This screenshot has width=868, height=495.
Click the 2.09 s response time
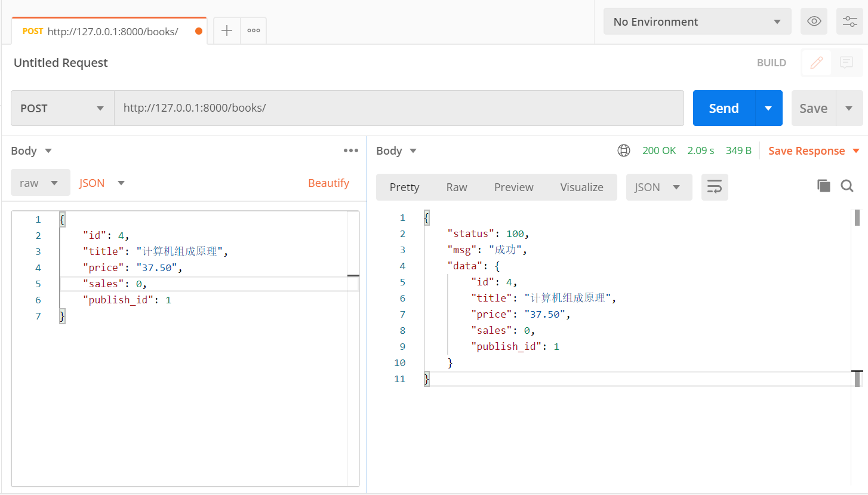click(x=700, y=150)
